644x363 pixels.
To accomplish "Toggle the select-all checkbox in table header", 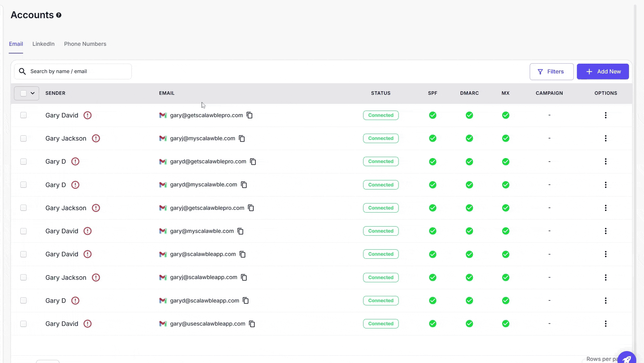I will coord(23,93).
